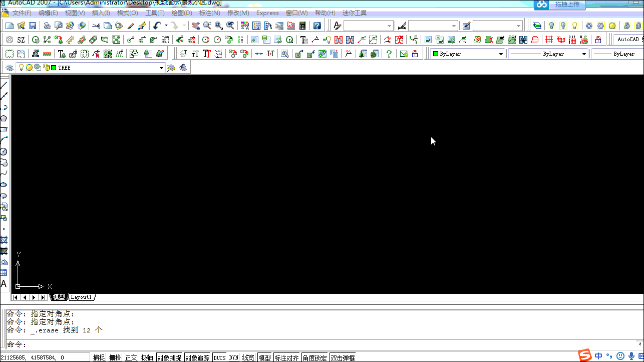Open the calculator icon in the toolbar
Image resolution: width=644 pixels, height=362 pixels.
pos(302,26)
